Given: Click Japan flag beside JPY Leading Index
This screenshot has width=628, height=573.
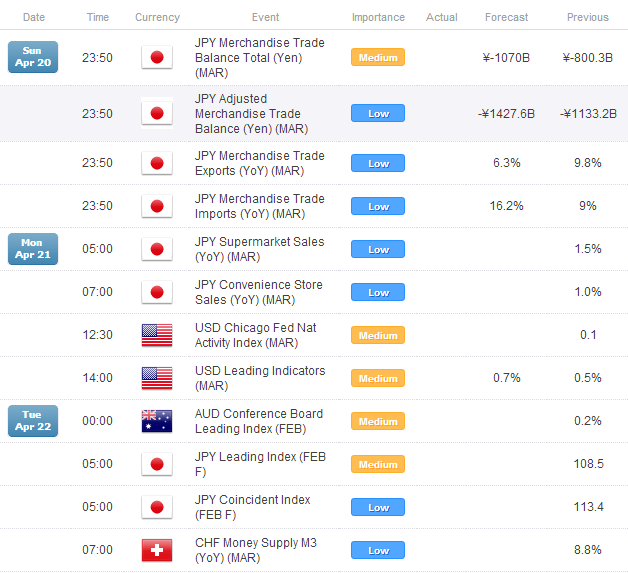Looking at the screenshot, I should point(157,464).
